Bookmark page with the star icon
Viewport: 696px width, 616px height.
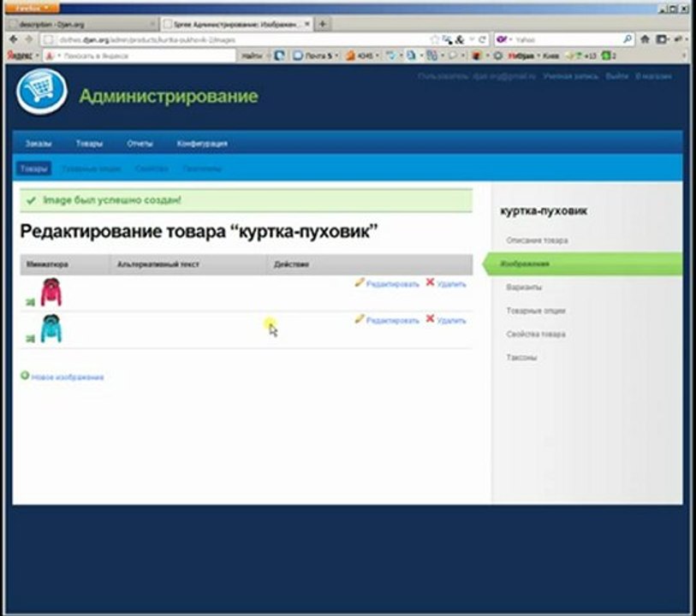(435, 39)
